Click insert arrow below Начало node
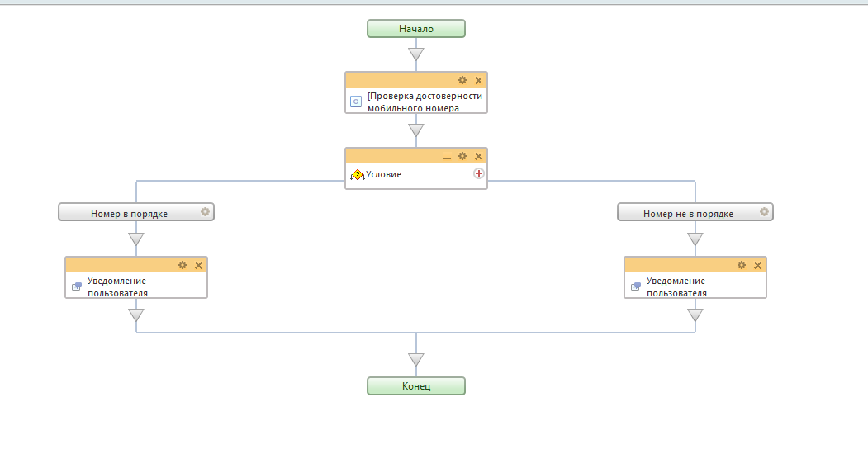 [416, 54]
